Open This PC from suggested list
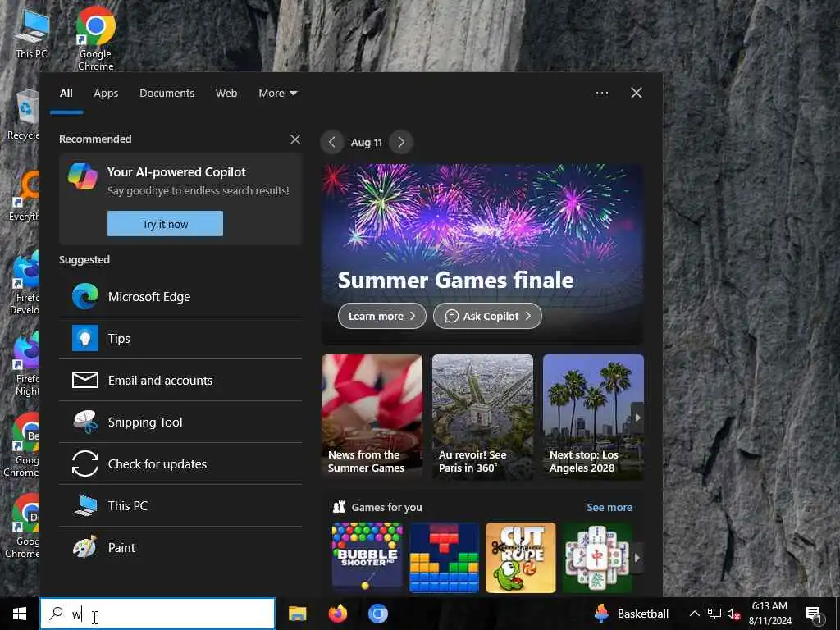Viewport: 840px width, 630px height. [180, 505]
